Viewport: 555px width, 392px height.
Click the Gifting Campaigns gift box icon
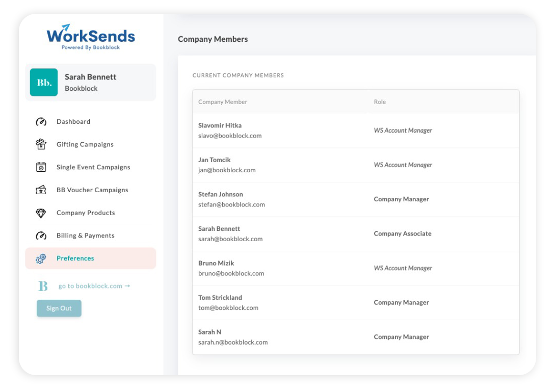tap(41, 144)
